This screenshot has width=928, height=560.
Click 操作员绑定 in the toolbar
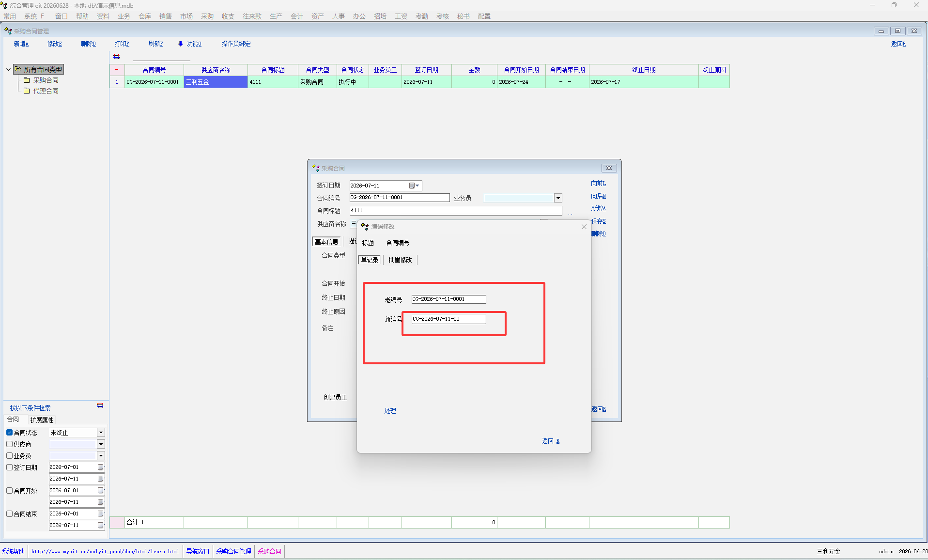[x=236, y=44]
